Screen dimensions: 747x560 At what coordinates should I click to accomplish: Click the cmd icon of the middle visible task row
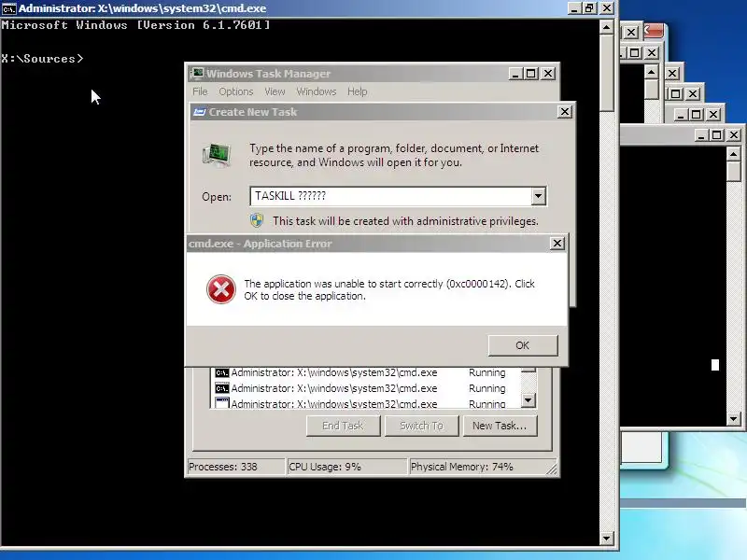pyautogui.click(x=222, y=388)
